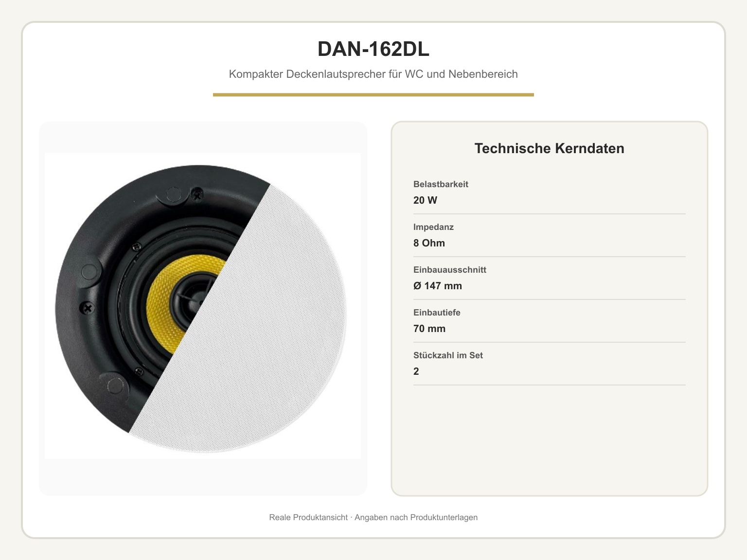Image resolution: width=747 pixels, height=560 pixels.
Task: Select the 'Stückzahl im Set' label
Action: tap(448, 355)
